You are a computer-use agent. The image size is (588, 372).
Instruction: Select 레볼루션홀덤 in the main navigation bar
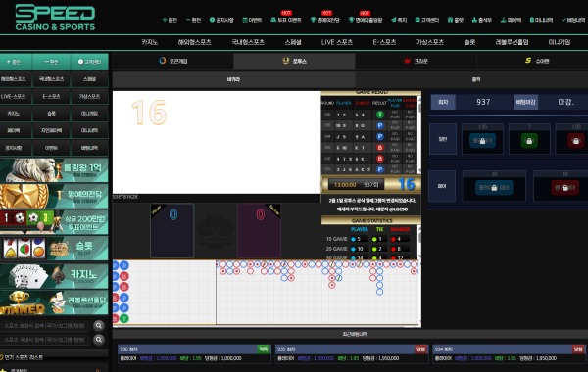tap(512, 42)
